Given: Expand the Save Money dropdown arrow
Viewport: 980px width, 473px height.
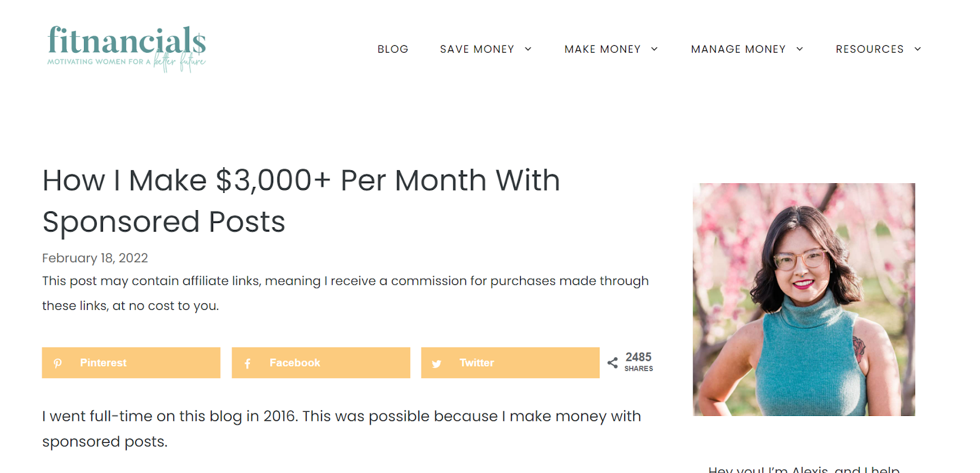Looking at the screenshot, I should pyautogui.click(x=528, y=49).
